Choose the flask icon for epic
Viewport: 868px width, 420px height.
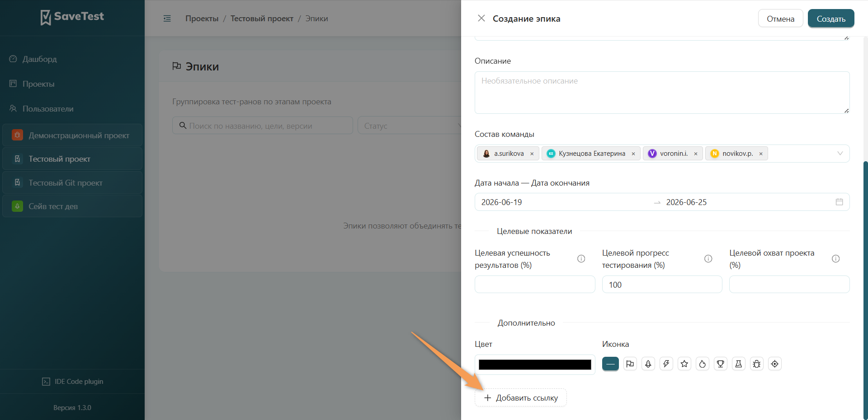pos(739,364)
